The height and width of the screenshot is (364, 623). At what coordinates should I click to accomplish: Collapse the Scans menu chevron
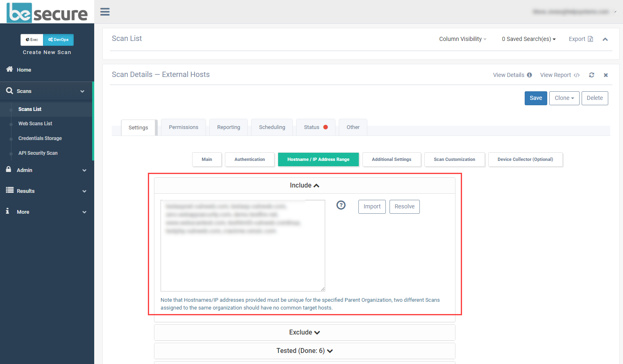tap(82, 91)
